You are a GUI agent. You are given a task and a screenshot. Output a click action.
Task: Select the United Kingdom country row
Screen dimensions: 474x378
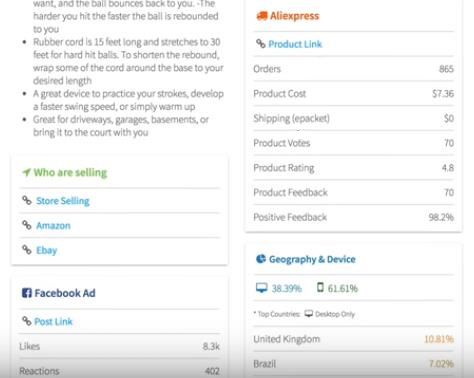(x=353, y=339)
